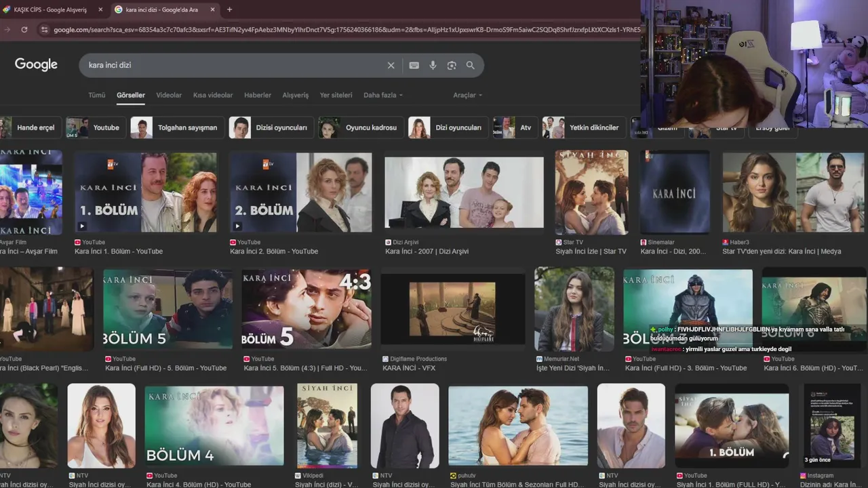Click the Google logo
The width and height of the screenshot is (868, 488).
(36, 65)
